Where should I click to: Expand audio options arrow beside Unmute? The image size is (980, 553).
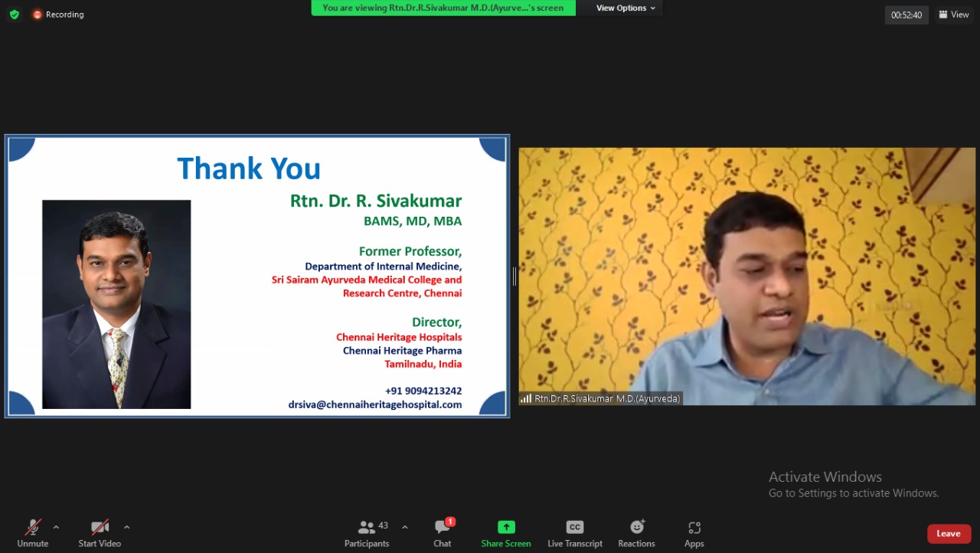[x=56, y=527]
